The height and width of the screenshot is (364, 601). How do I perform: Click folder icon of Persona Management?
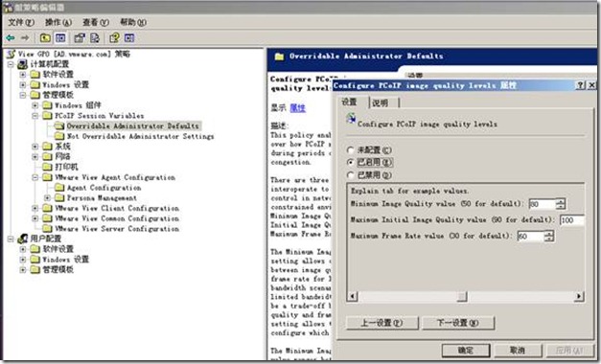pos(59,197)
